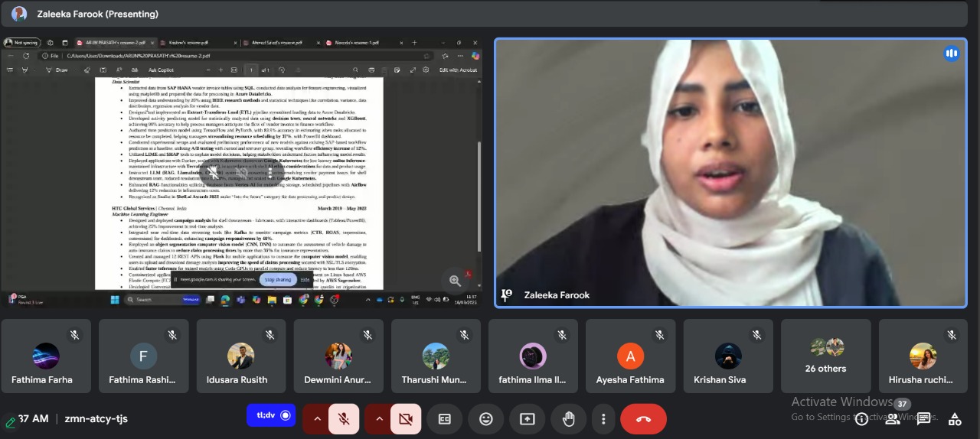Screen dimensions: 980x439
Task: Raise your hand in the meeting
Action: coord(568,419)
